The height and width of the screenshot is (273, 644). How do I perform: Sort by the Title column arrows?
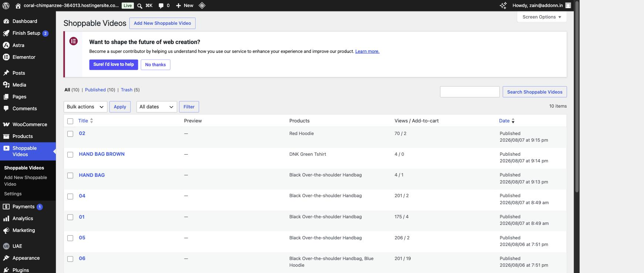tap(91, 121)
